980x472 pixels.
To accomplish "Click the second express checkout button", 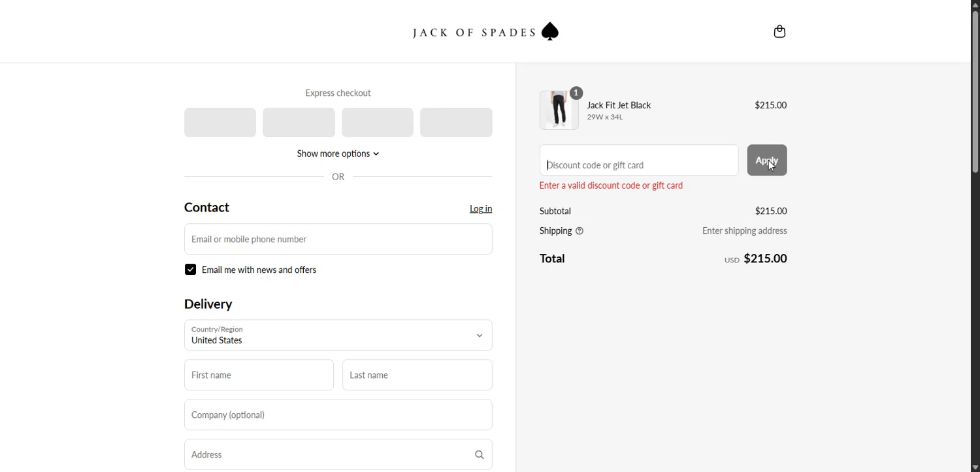I will click(299, 123).
